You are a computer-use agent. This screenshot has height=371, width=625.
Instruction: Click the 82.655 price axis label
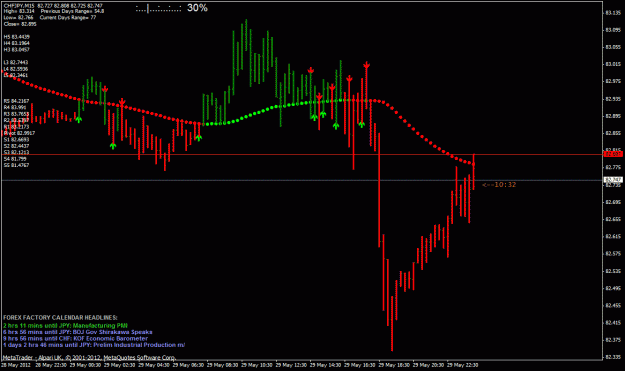pos(613,219)
